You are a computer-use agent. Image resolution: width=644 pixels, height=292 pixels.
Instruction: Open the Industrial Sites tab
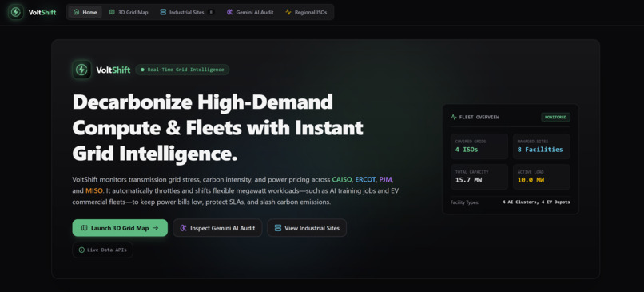pos(187,12)
